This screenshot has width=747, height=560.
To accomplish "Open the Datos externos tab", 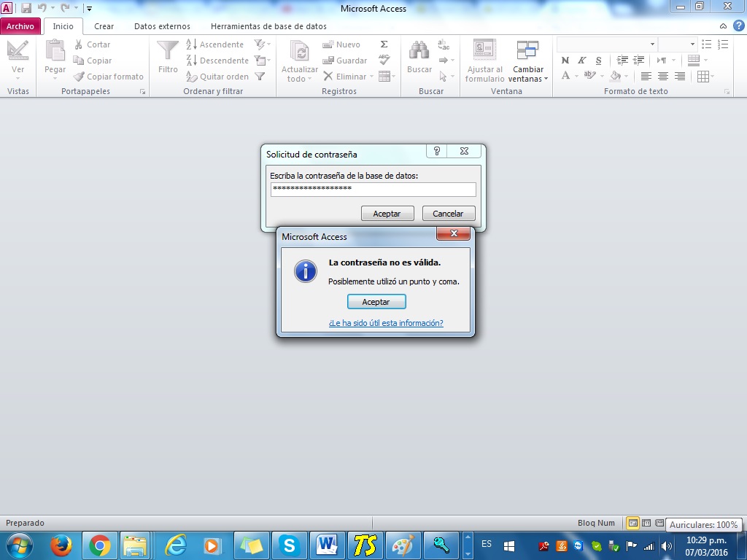I will coord(162,26).
